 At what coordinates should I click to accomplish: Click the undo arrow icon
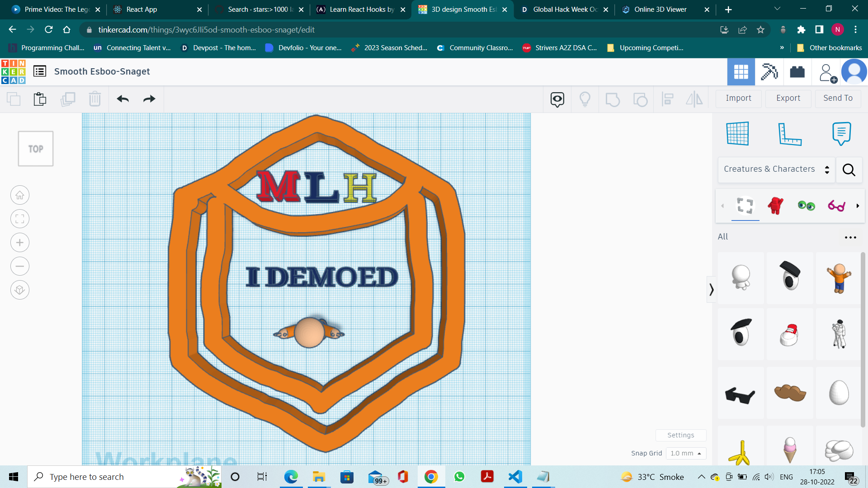pos(123,99)
